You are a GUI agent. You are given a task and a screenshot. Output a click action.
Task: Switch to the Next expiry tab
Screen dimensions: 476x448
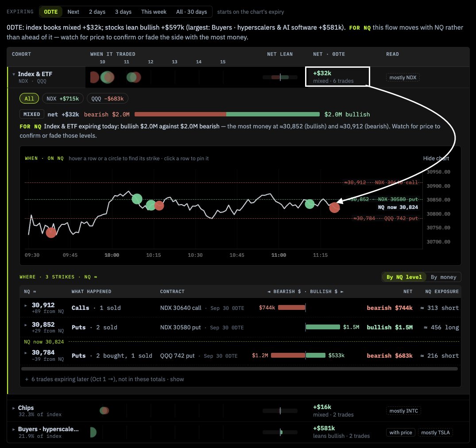click(73, 12)
